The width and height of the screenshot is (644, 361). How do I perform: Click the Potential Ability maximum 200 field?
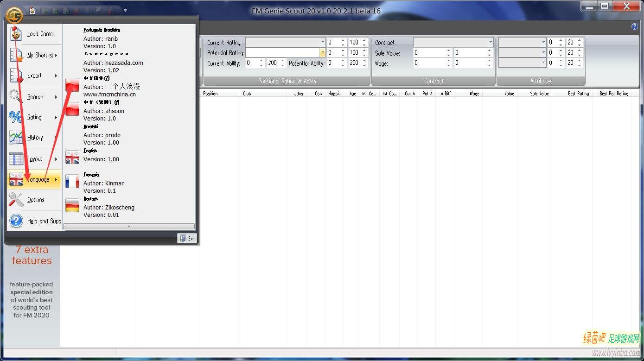[x=355, y=63]
